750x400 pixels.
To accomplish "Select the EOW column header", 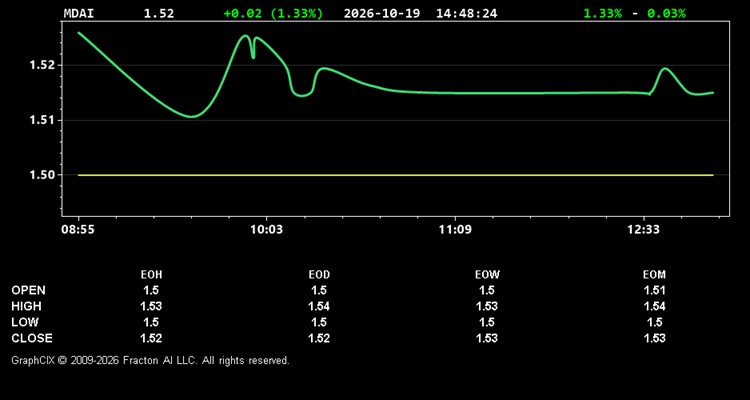I will pyautogui.click(x=487, y=275).
